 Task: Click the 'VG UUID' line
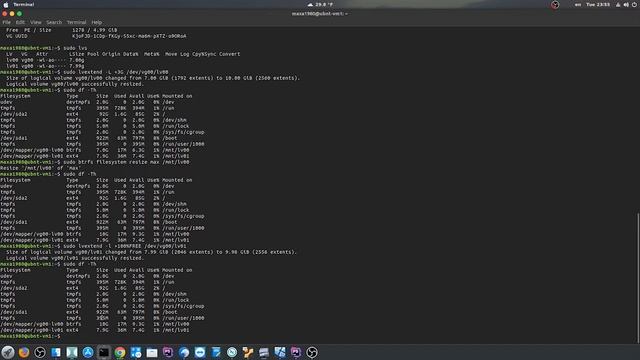point(96,36)
